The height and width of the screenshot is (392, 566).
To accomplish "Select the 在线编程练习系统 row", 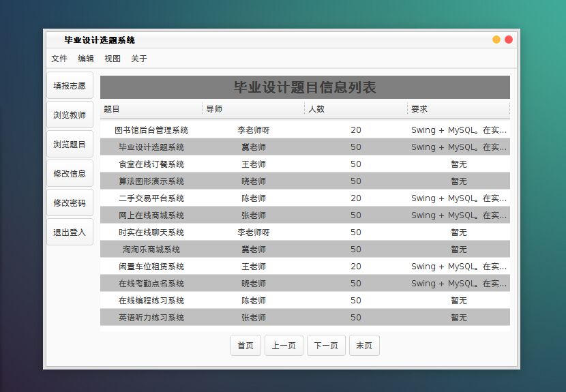I will [305, 301].
